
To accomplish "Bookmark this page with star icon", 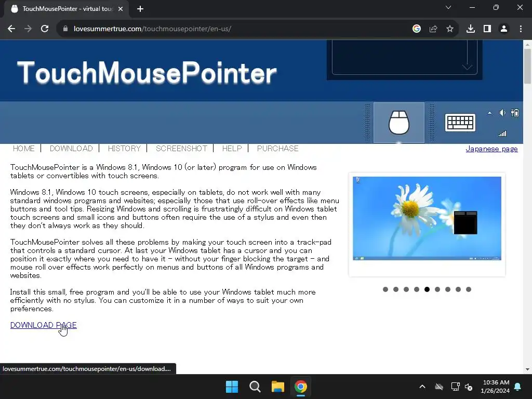I will (450, 29).
